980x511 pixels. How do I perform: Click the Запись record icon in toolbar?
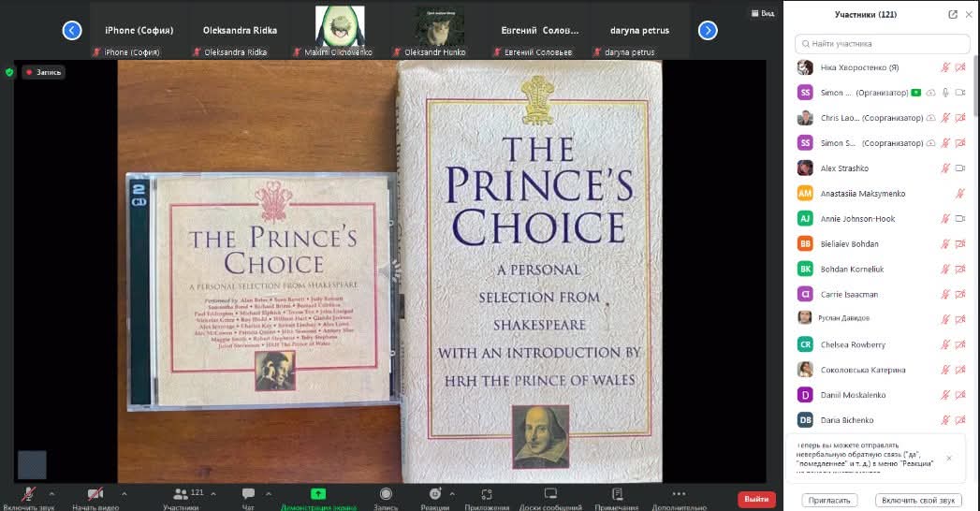click(386, 494)
